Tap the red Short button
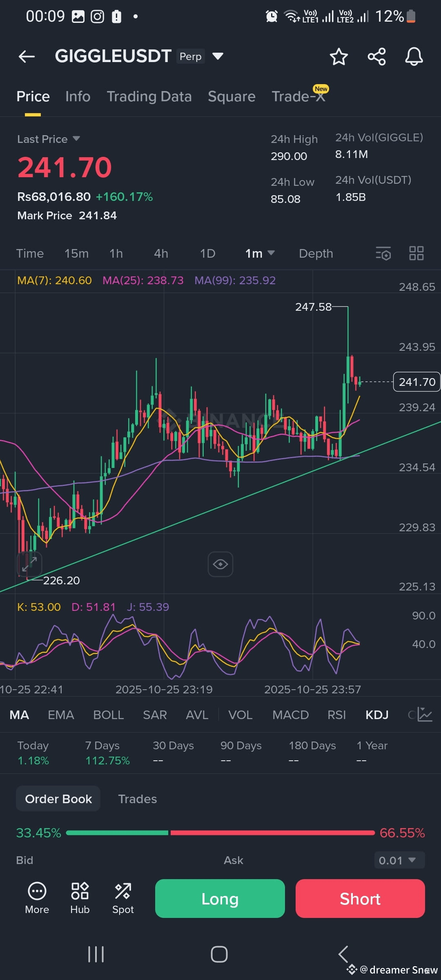This screenshot has height=980, width=441. [x=360, y=899]
